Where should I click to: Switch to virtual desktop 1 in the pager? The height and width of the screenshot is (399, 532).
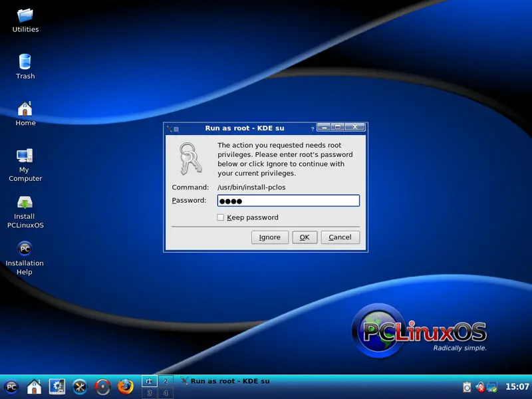149,381
